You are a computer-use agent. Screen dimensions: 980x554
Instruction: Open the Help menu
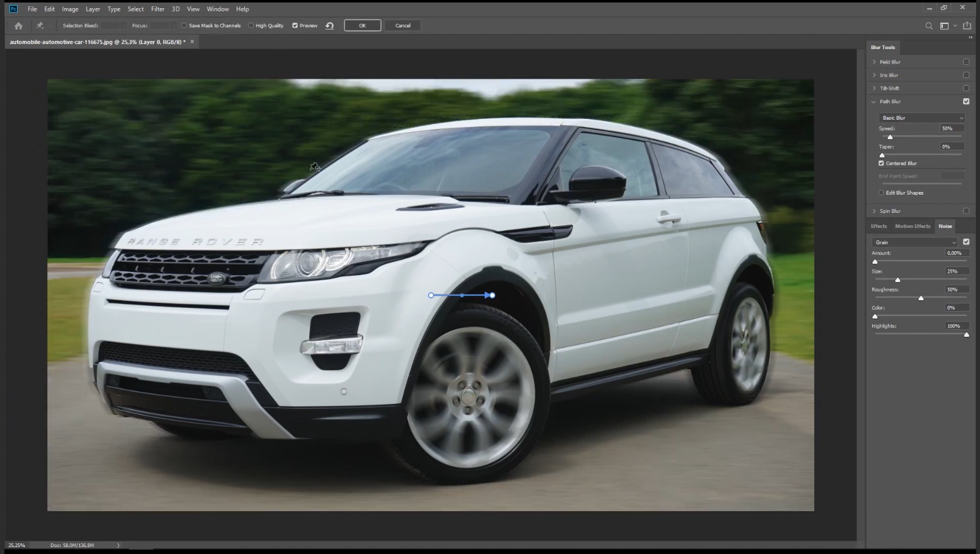(x=242, y=9)
